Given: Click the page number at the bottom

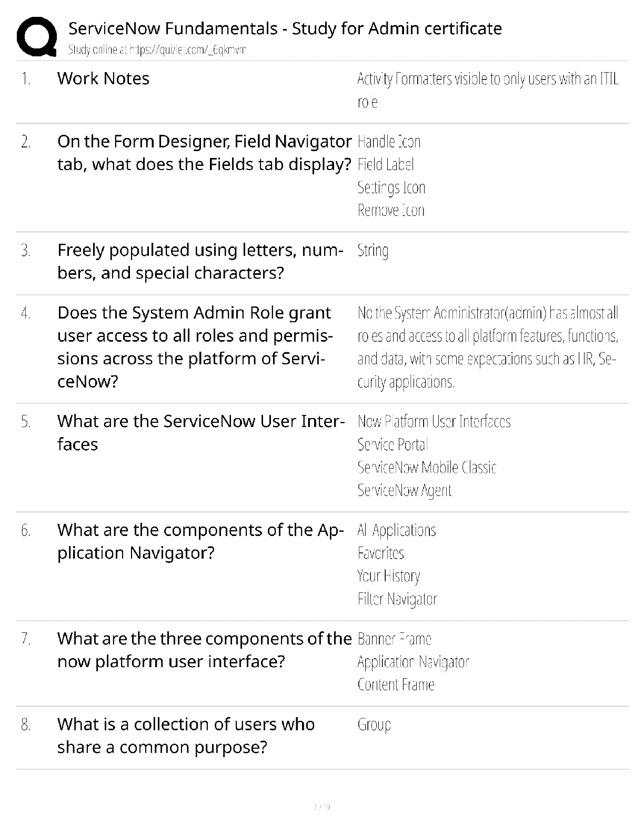Looking at the screenshot, I should [x=322, y=807].
